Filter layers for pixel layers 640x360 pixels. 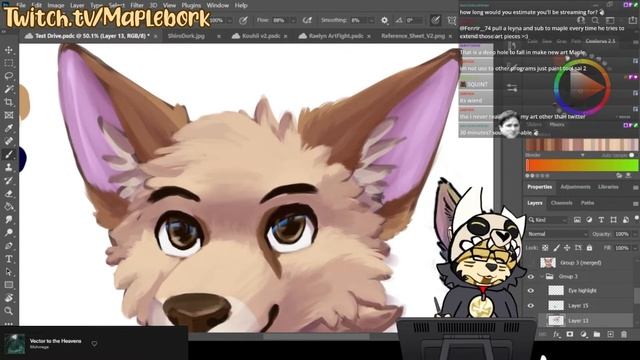[x=577, y=220]
